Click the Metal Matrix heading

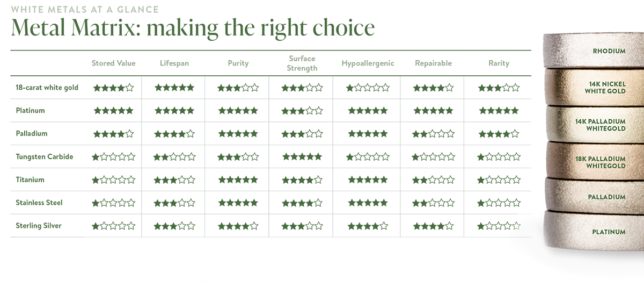pos(193,27)
